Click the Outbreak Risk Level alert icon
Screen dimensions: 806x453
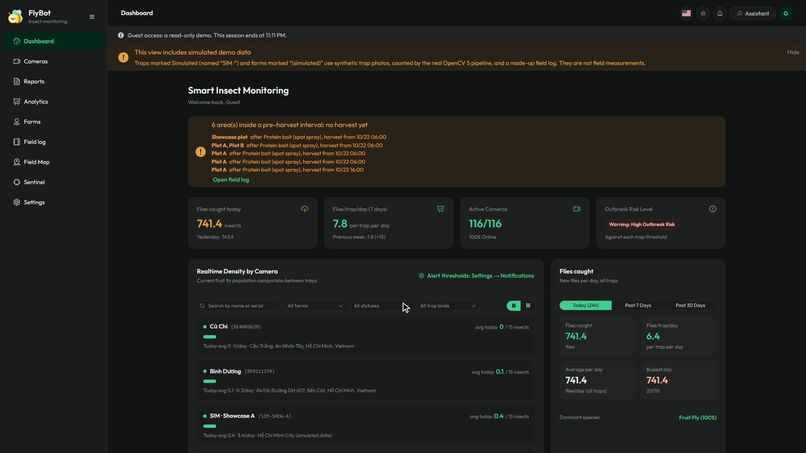pos(712,209)
